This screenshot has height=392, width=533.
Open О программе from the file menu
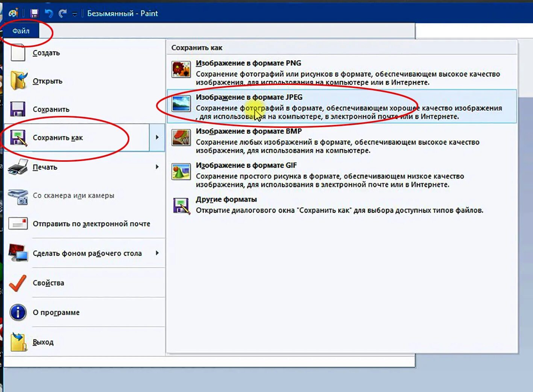[84, 313]
